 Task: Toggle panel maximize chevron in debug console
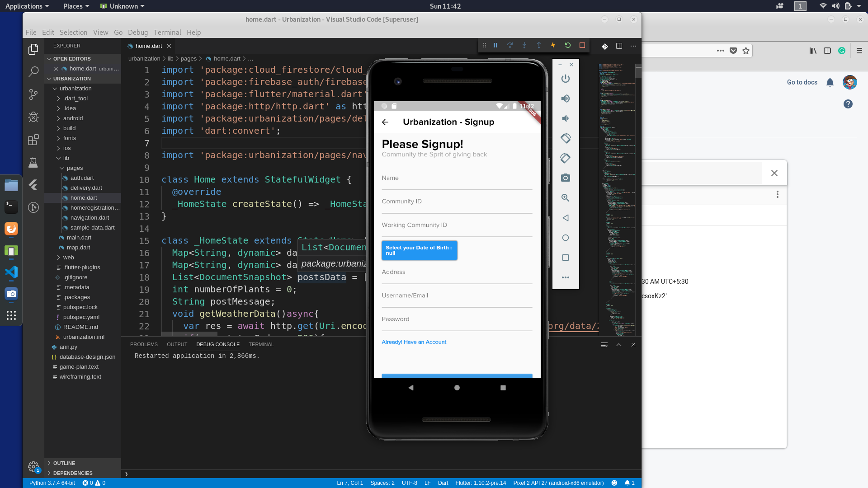pyautogui.click(x=619, y=345)
